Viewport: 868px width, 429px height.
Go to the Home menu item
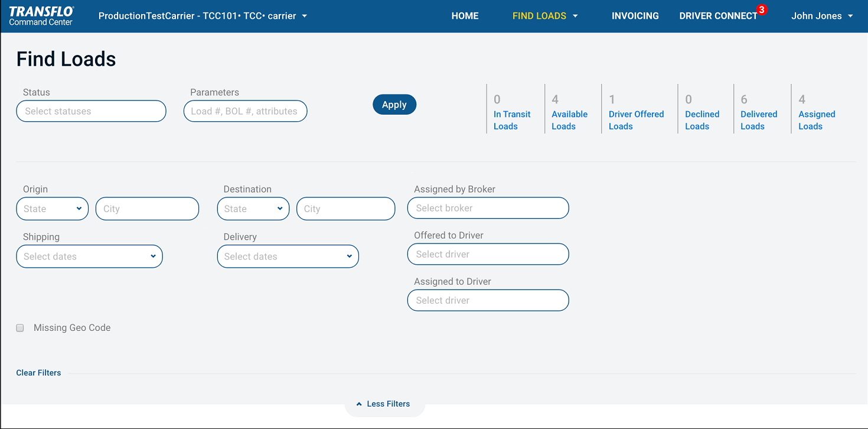[465, 16]
